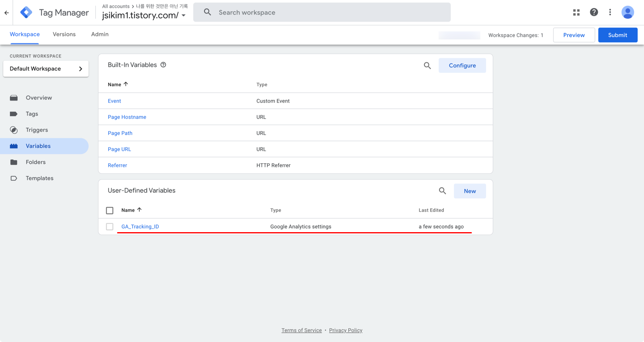The width and height of the screenshot is (644, 342).
Task: Switch to the Admin tab
Action: click(100, 35)
